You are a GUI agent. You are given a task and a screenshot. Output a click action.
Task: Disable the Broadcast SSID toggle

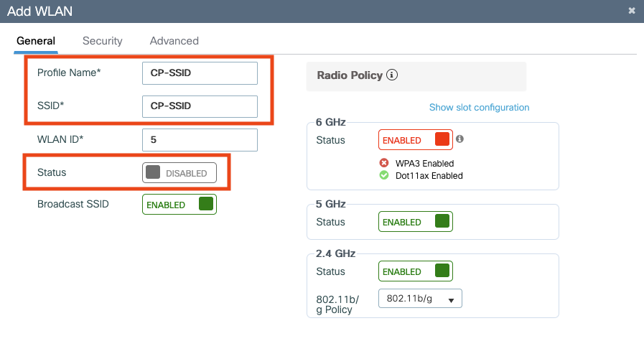179,205
